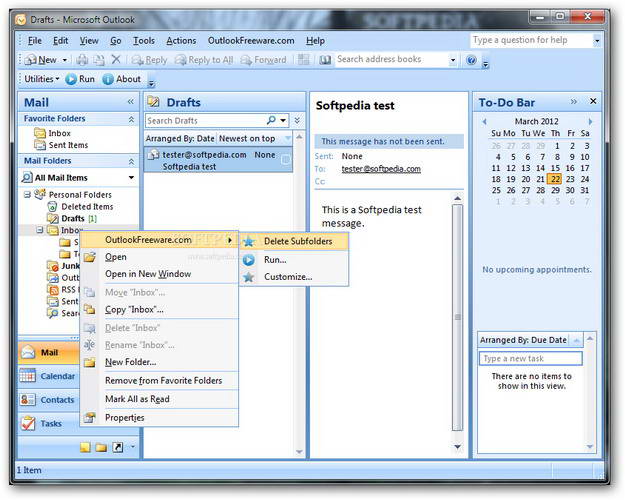Click the reading pane vertical scrollbar
Screen dimensions: 625x500
point(458,317)
